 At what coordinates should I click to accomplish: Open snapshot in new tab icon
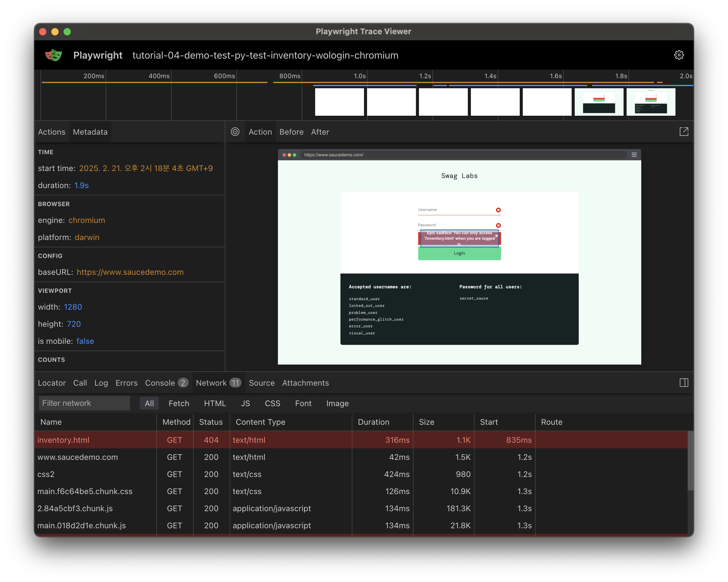[683, 132]
